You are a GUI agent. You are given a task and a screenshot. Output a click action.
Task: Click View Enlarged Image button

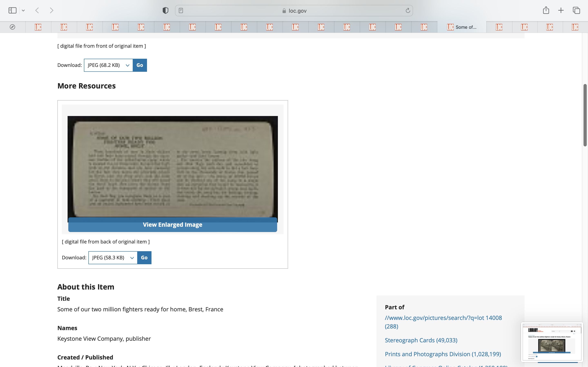click(x=173, y=224)
